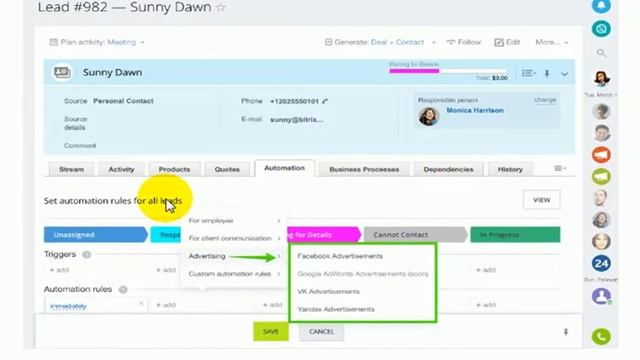The image size is (640, 360).
Task: Select the Unassigned status stage
Action: coord(96,235)
